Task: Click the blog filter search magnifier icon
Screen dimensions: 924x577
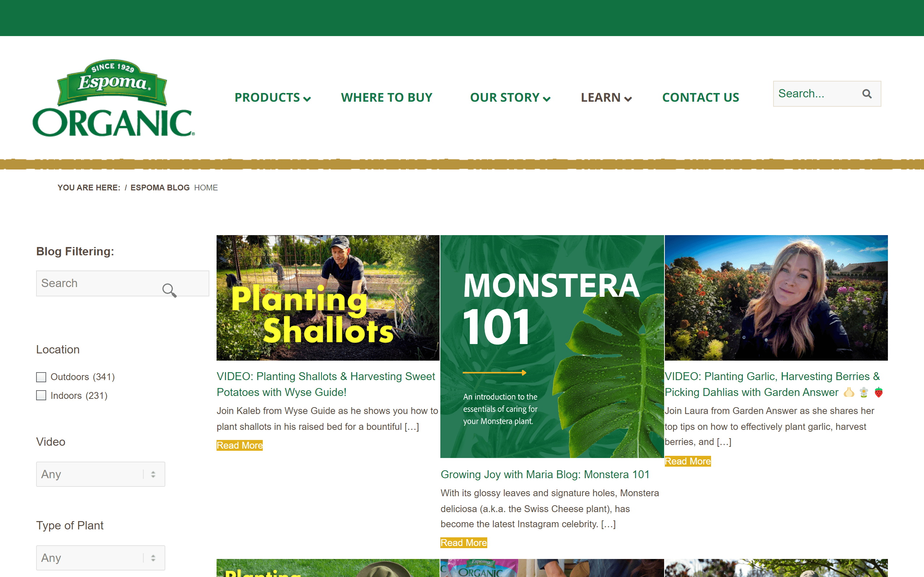Action: [170, 291]
